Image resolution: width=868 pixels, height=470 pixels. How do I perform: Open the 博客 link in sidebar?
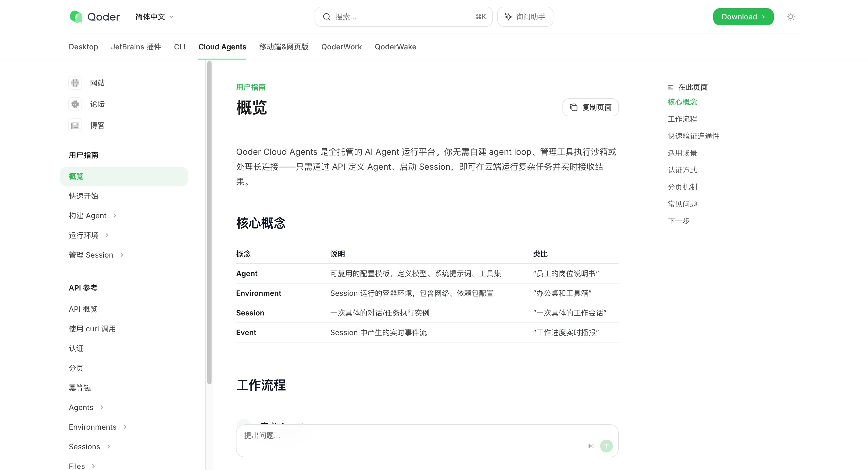97,125
